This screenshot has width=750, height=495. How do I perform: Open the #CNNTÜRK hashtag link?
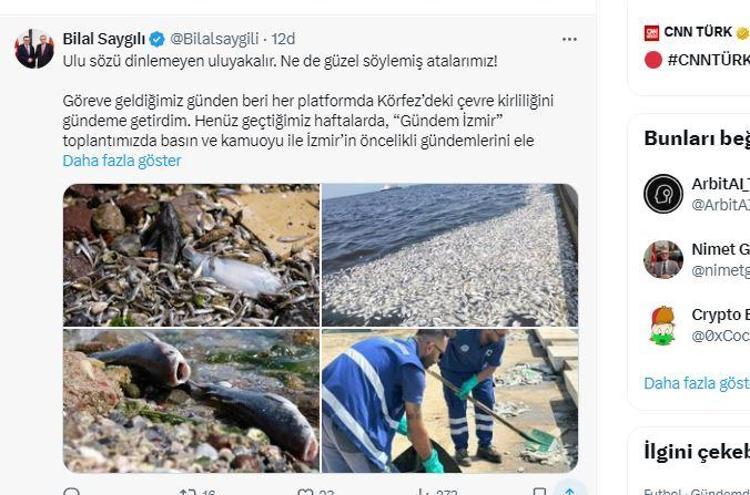pos(708,60)
